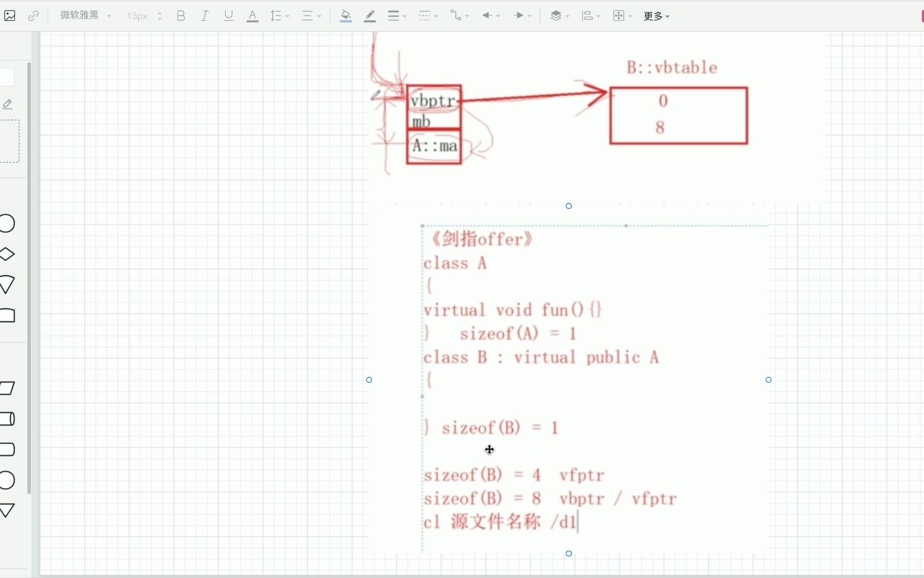The image size is (924, 578).
Task: Open the layer order dropdown
Action: [560, 16]
